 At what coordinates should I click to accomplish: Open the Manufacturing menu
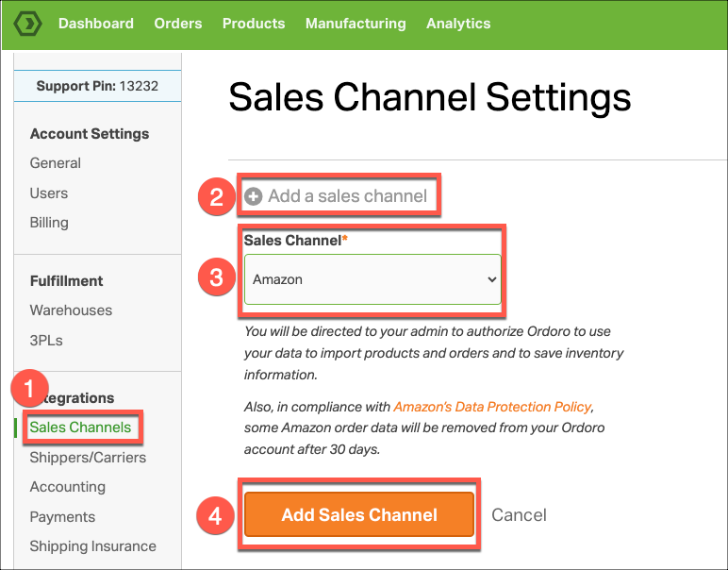[x=356, y=24]
